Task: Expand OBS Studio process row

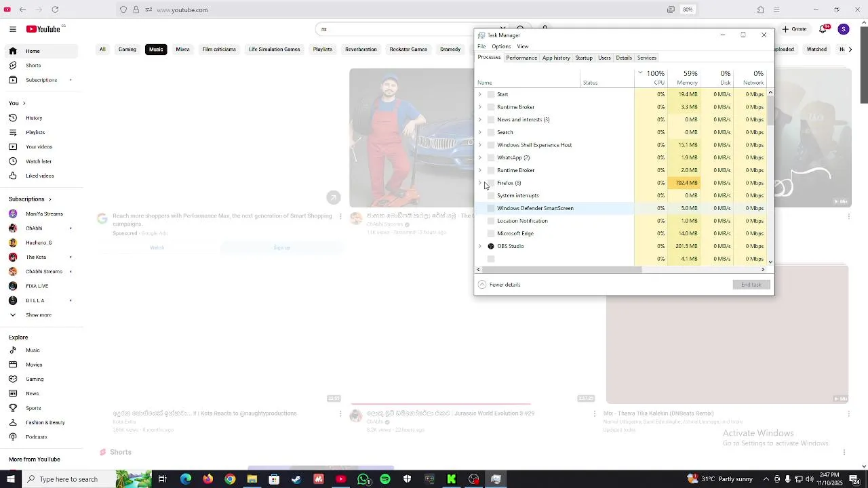Action: tap(480, 246)
